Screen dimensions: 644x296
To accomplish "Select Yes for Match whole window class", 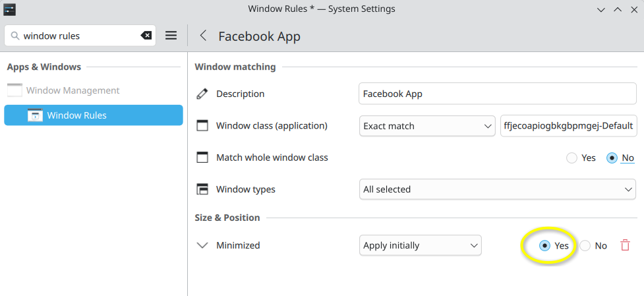I will tap(571, 158).
